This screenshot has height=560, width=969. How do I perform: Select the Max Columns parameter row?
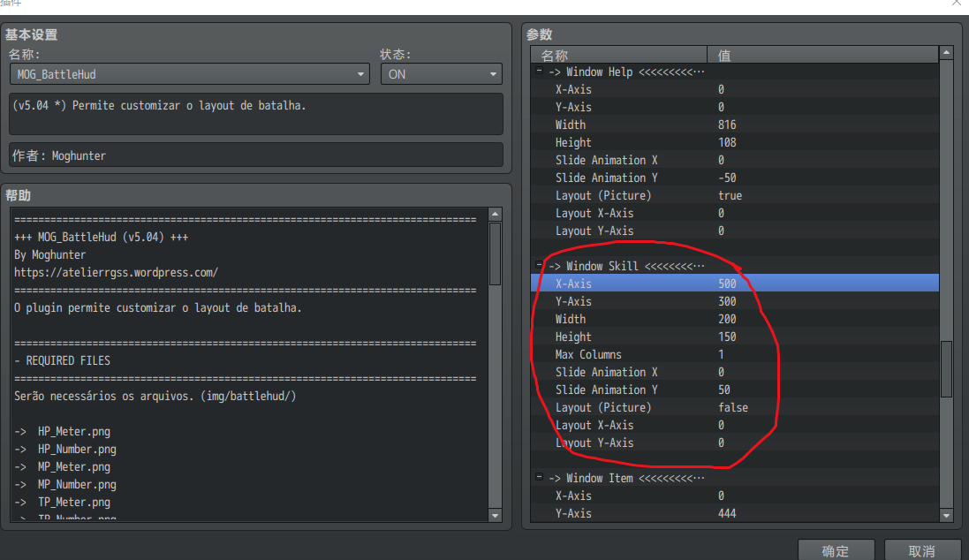[x=735, y=354]
